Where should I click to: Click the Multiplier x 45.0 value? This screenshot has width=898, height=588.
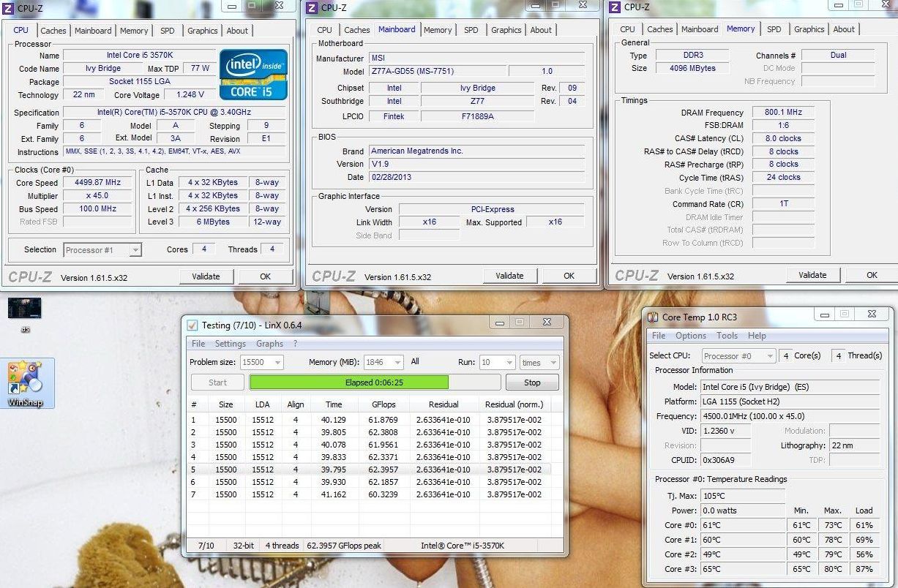(99, 196)
